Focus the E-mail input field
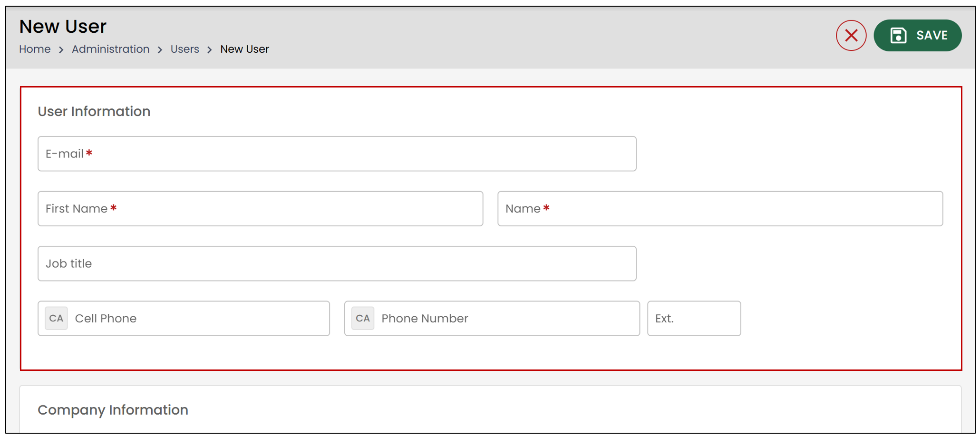The image size is (980, 437). point(337,154)
